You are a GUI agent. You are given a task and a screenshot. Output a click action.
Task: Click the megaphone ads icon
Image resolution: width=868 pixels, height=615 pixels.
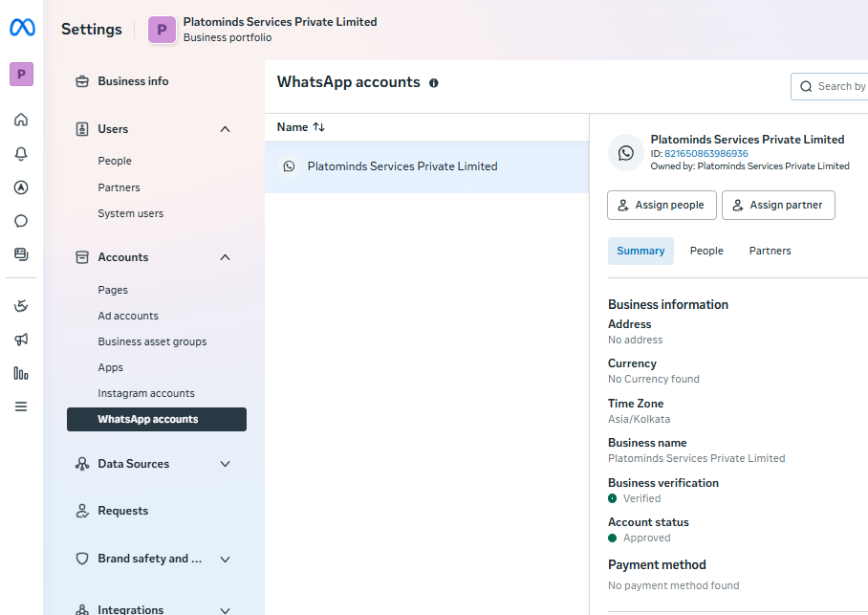coord(21,340)
